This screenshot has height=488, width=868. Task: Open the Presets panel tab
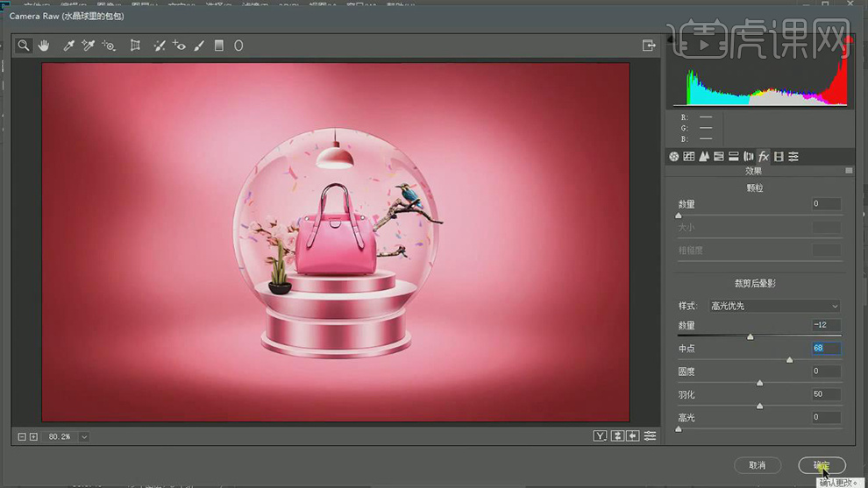tap(793, 157)
